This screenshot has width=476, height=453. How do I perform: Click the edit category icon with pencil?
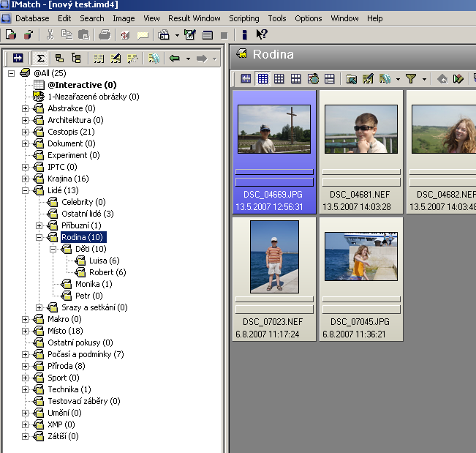(116, 58)
